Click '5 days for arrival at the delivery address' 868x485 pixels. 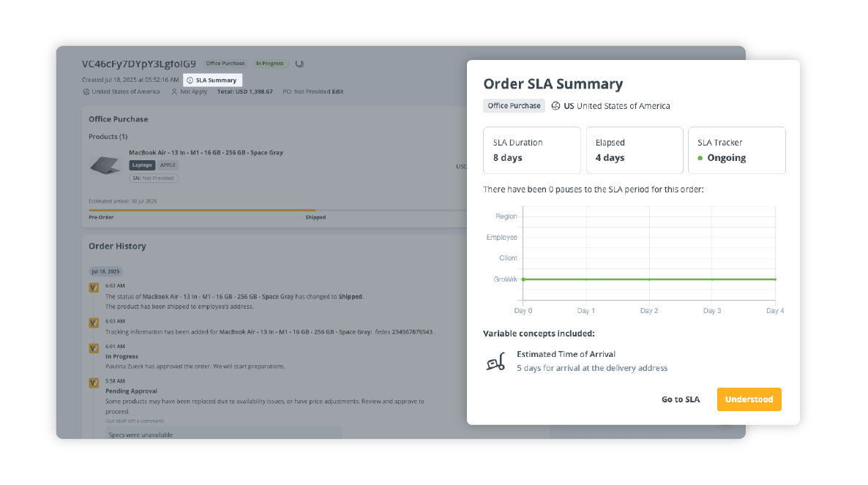[x=592, y=368]
